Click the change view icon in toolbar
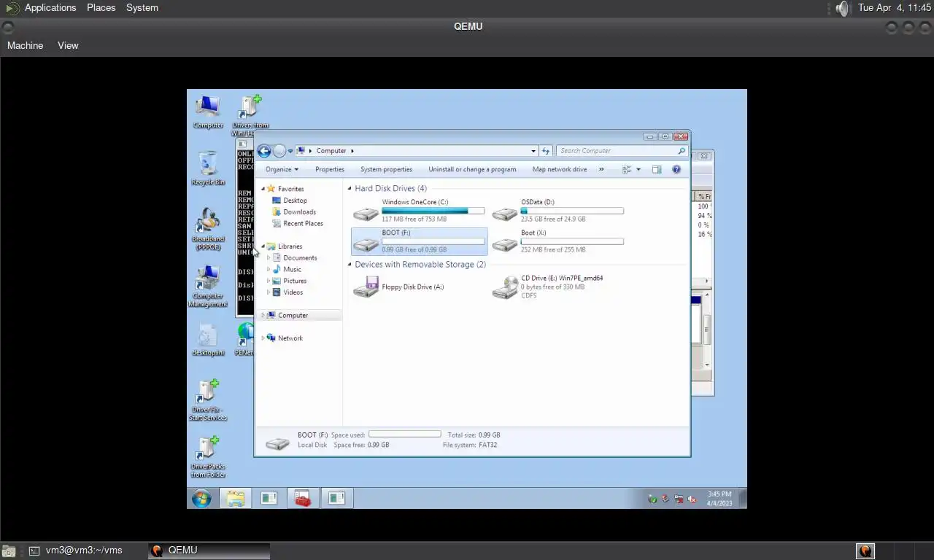This screenshot has height=560, width=934. coord(627,169)
